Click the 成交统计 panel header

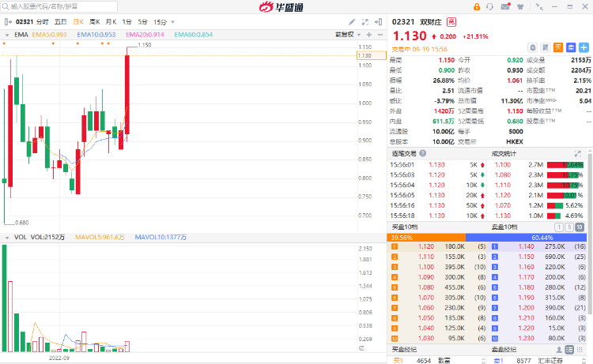pos(504,153)
